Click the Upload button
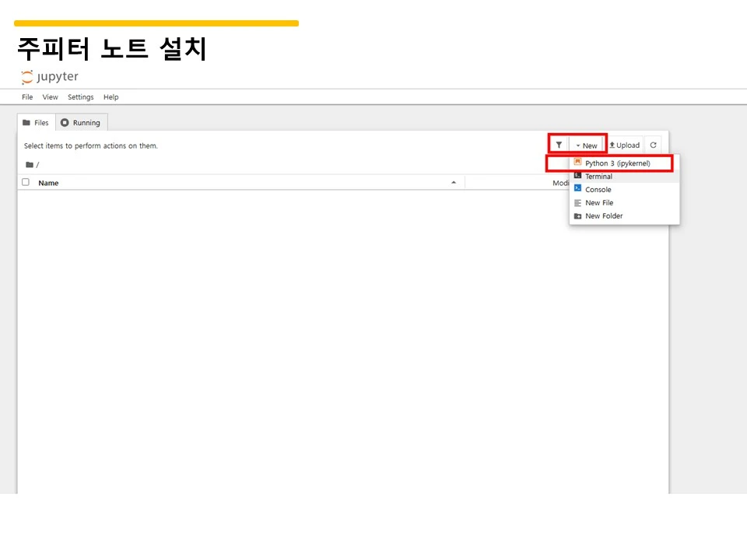The image size is (747, 560). point(625,145)
